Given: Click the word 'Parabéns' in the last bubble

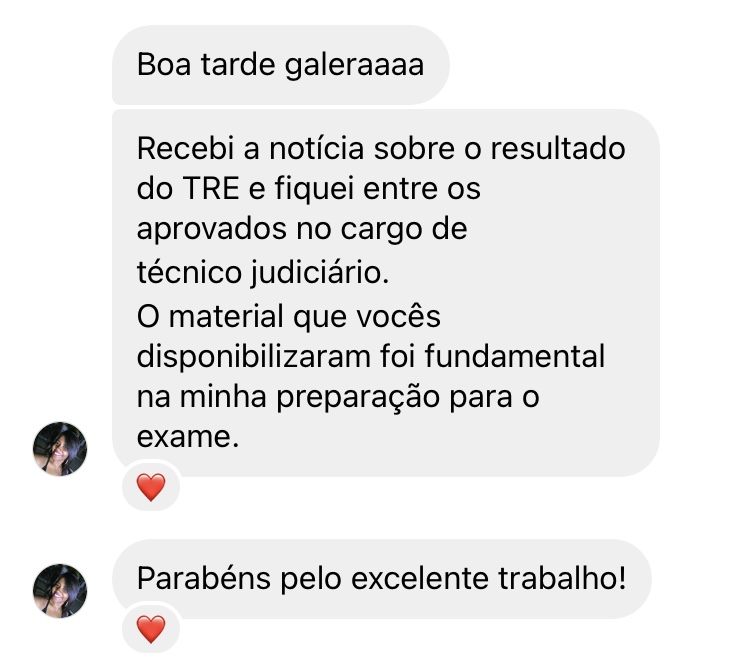Looking at the screenshot, I should (204, 578).
